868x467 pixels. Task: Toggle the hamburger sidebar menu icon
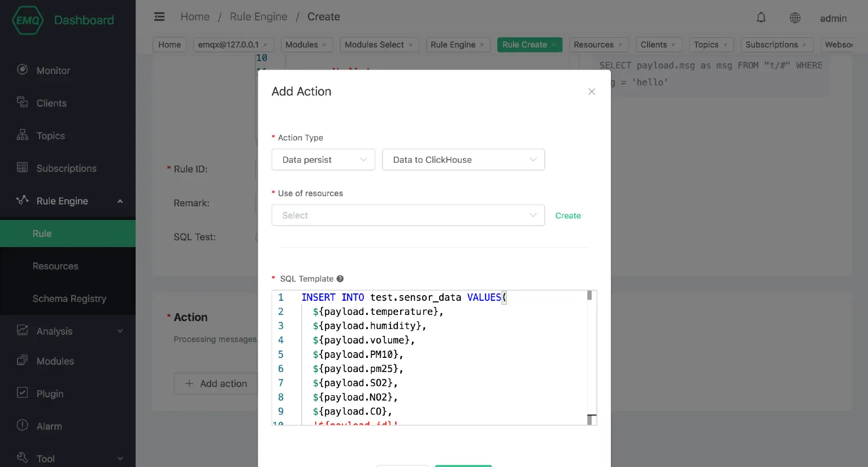[x=159, y=17]
